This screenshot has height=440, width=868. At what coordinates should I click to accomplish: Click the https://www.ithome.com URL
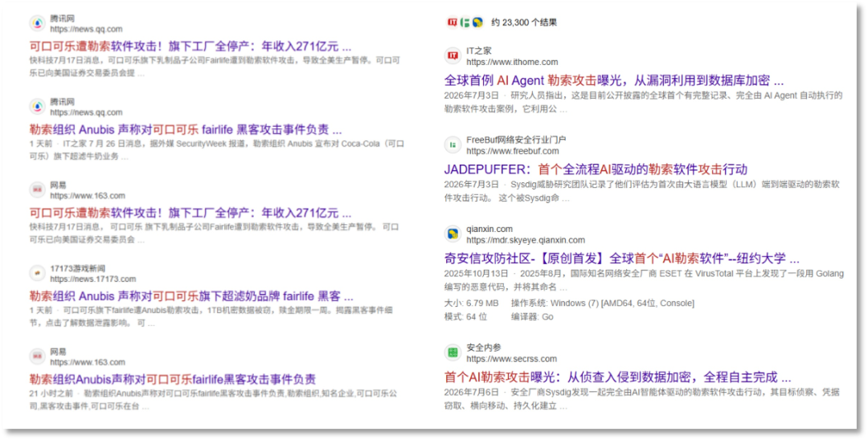[512, 62]
